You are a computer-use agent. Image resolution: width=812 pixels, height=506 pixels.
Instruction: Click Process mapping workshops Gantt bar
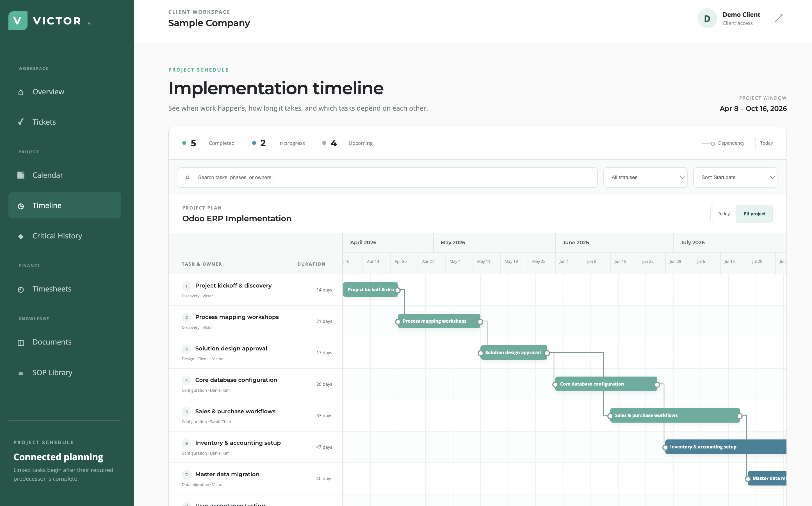[x=439, y=321]
